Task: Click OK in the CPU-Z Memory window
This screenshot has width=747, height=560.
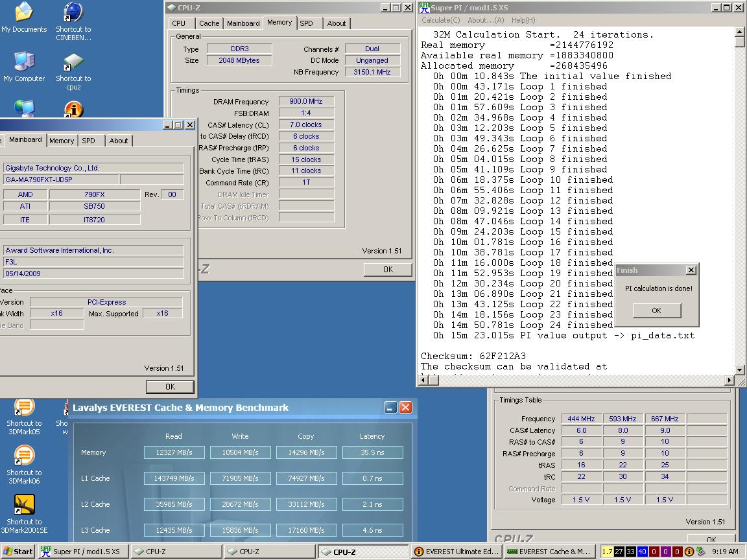Action: click(388, 270)
